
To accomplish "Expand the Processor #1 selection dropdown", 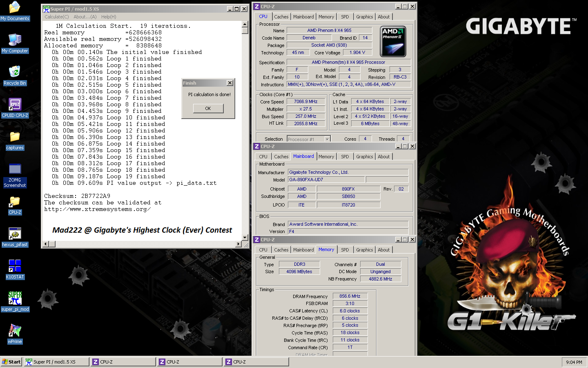I will (x=327, y=139).
